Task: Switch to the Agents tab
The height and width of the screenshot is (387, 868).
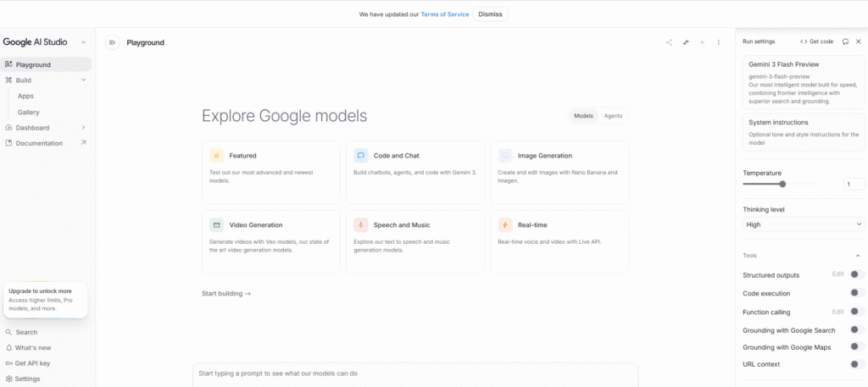Action: [x=613, y=116]
